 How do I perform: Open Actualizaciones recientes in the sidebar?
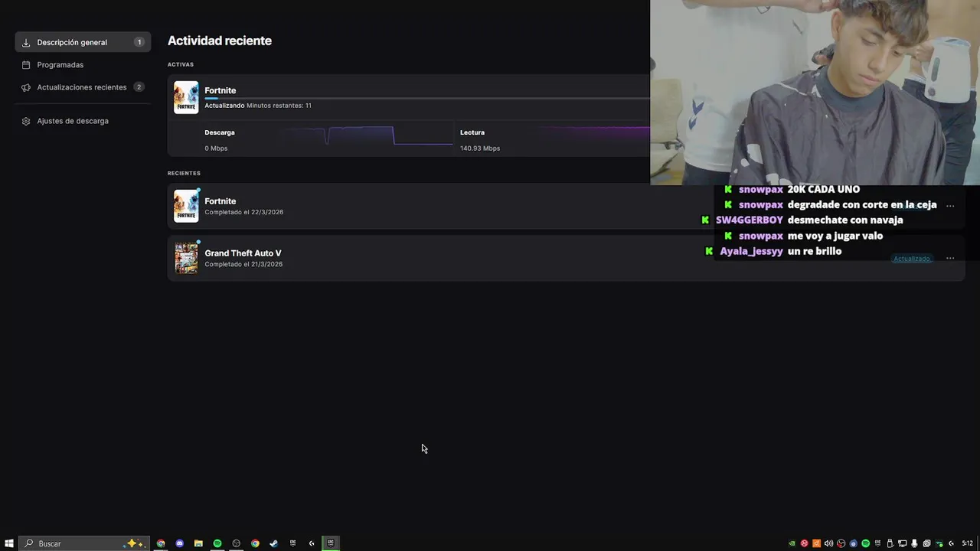pos(83,87)
